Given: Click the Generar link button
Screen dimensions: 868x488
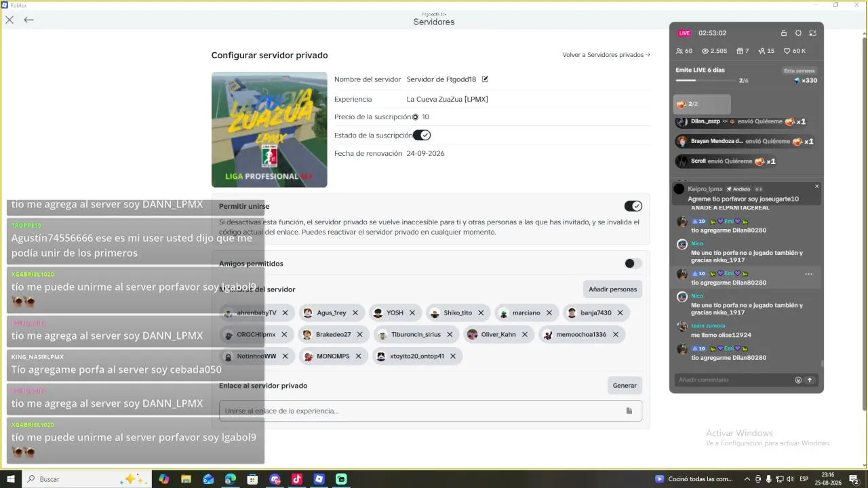Looking at the screenshot, I should (625, 386).
